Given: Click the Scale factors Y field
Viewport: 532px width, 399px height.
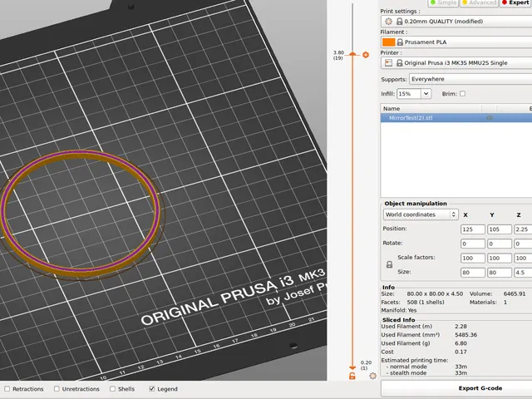Looking at the screenshot, I should click(500, 259).
